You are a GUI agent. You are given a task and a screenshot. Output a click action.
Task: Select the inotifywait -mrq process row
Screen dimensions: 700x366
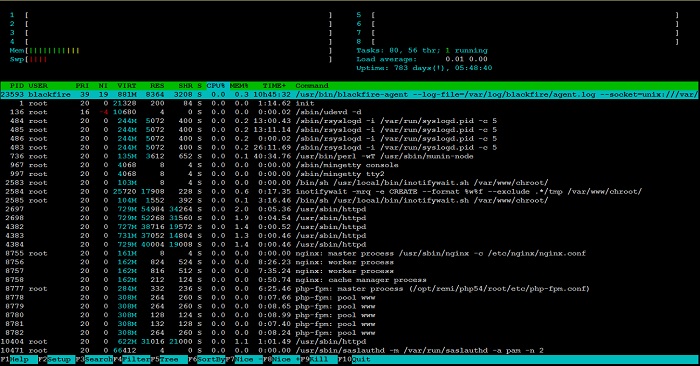350,191
